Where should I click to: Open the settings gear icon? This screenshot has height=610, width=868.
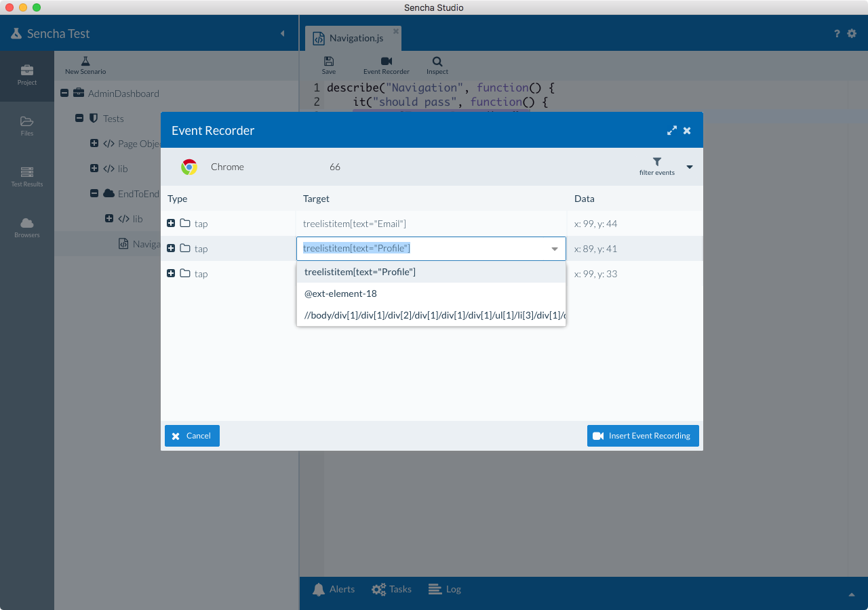(x=852, y=33)
